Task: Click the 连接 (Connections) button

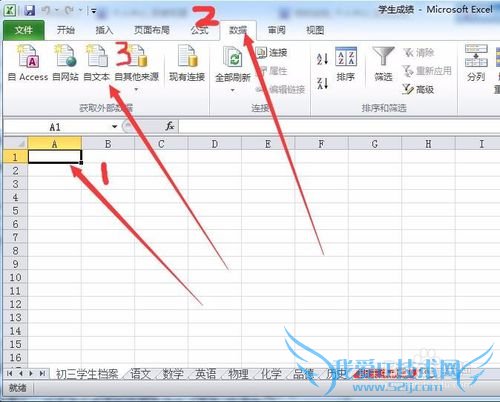Action: point(272,52)
